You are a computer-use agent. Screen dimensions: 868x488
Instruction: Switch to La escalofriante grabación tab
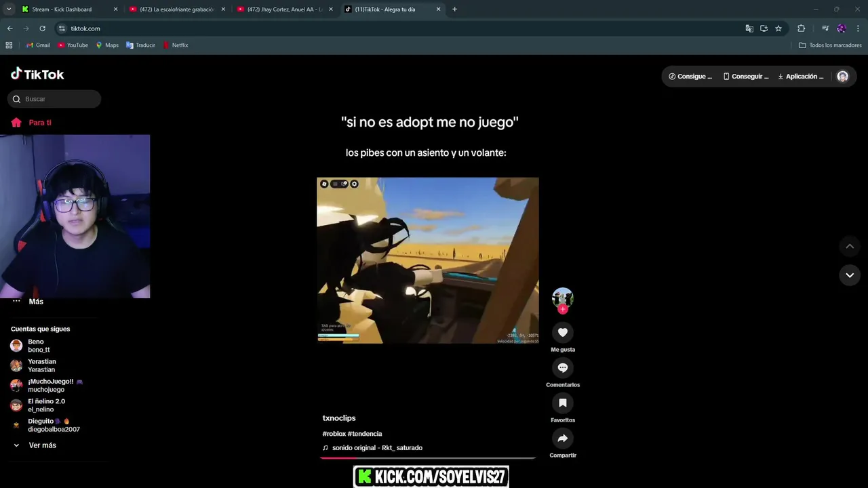click(178, 9)
